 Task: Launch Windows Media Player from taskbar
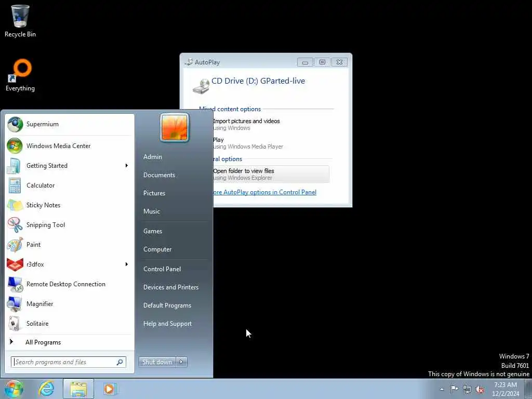(110, 389)
